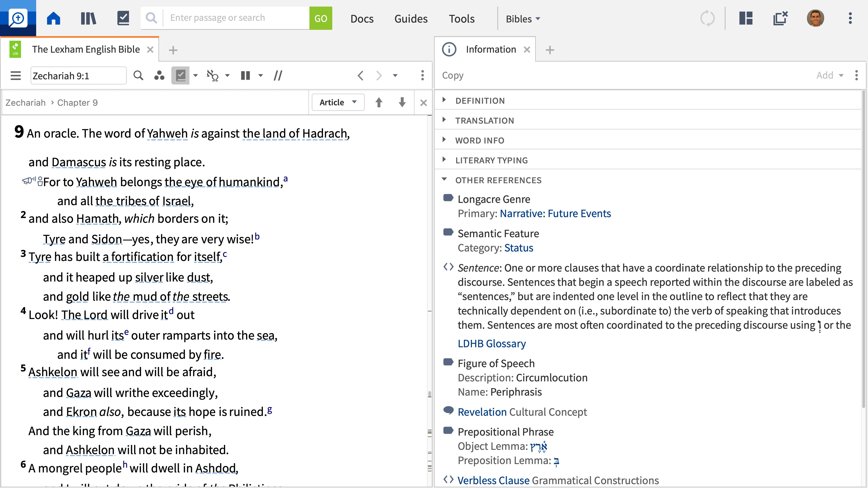Open the LDHB Glossary link
Screen dimensions: 868x488
492,343
